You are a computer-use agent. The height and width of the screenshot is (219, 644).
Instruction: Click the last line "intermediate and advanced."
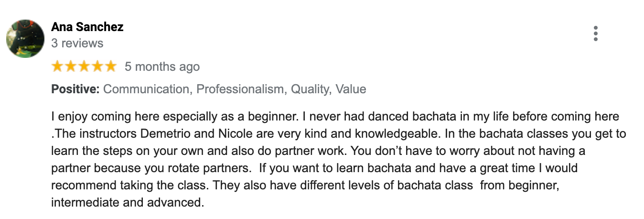(x=128, y=202)
